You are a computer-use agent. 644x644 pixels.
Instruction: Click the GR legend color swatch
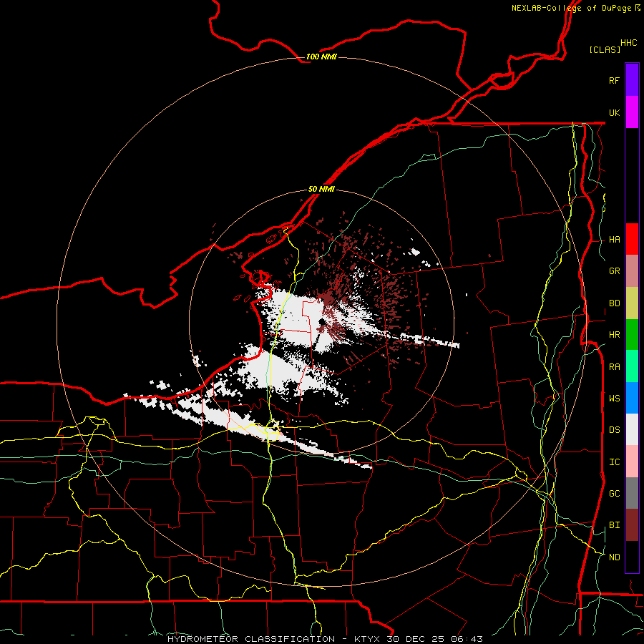(632, 271)
